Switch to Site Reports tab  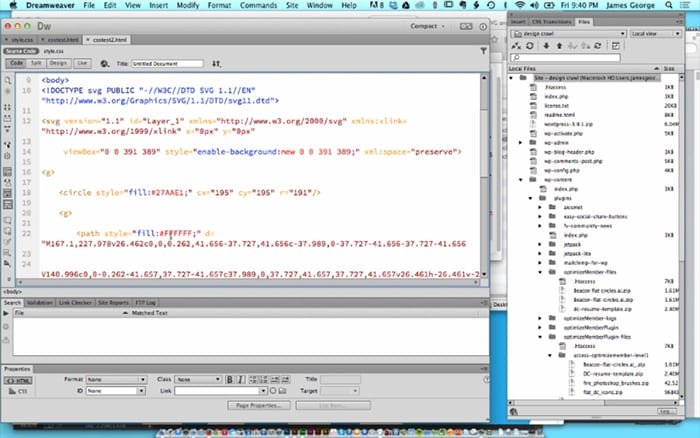pyautogui.click(x=113, y=303)
